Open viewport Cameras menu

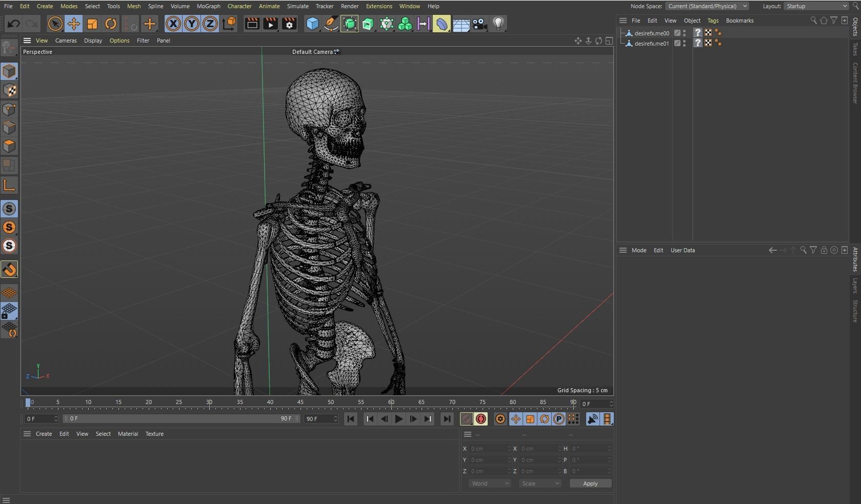pos(66,41)
